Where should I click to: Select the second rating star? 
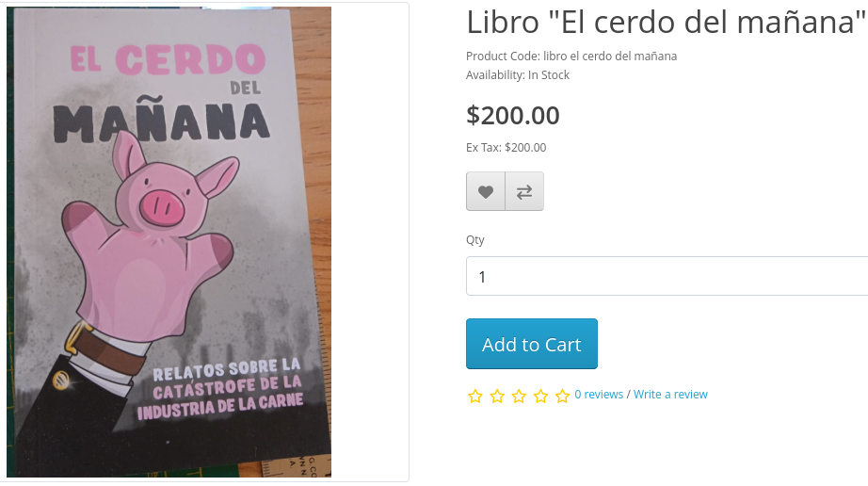tap(497, 396)
